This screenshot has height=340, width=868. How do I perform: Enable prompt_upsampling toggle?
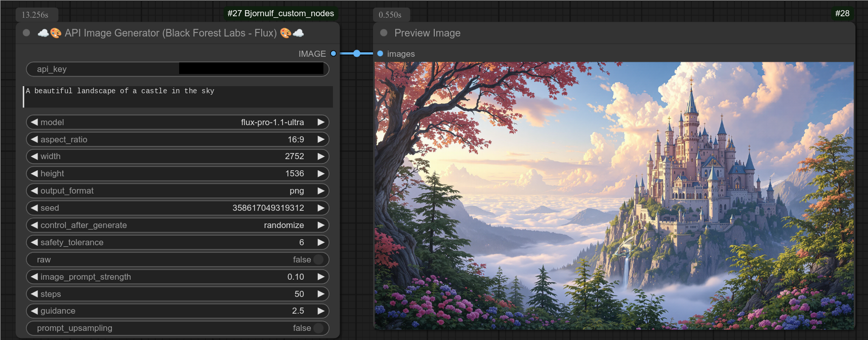click(x=318, y=328)
